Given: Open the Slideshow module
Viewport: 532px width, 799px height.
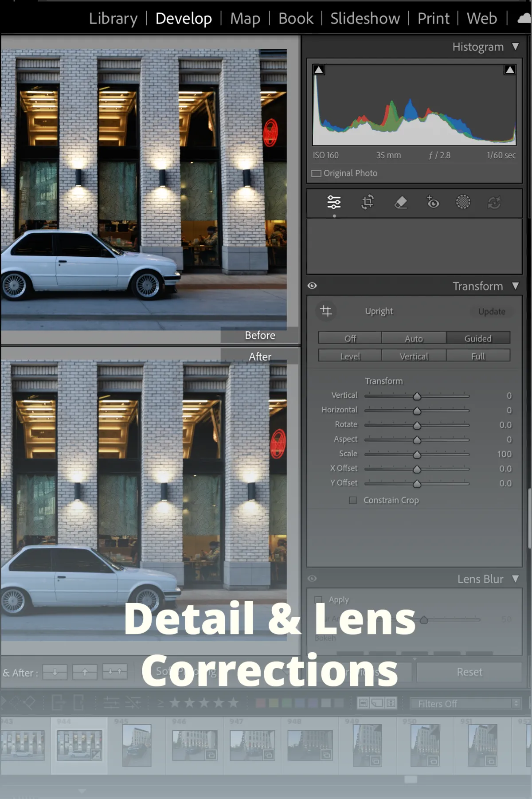Looking at the screenshot, I should click(x=365, y=18).
